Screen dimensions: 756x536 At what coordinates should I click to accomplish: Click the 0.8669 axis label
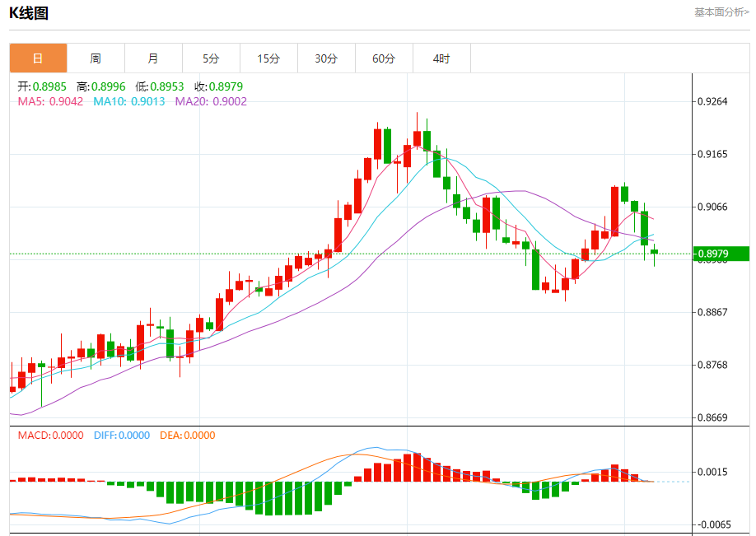tap(712, 417)
